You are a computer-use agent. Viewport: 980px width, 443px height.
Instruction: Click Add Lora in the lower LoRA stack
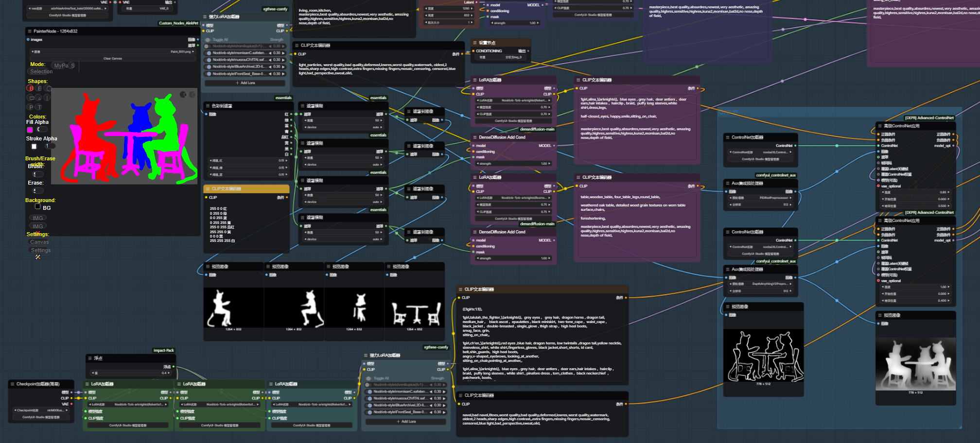[x=406, y=422]
